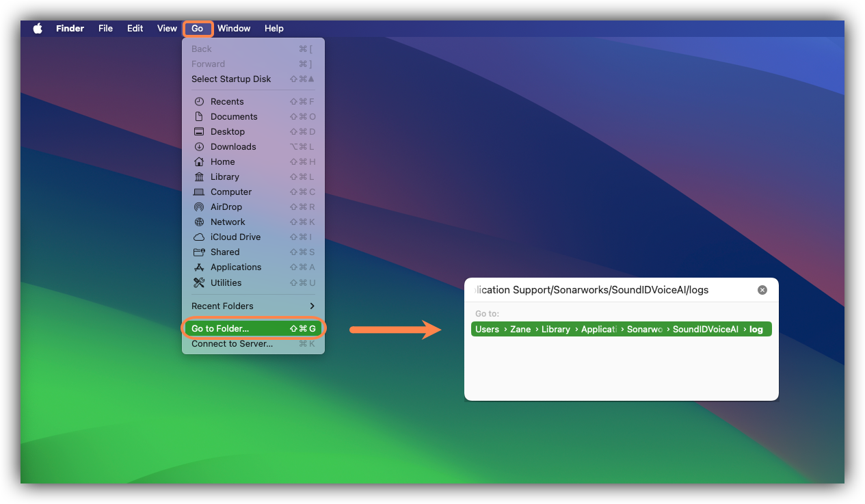Open the Help menu
Screen dimensions: 865x504
click(x=274, y=29)
